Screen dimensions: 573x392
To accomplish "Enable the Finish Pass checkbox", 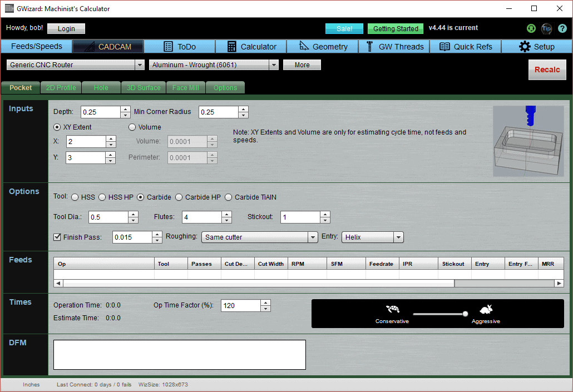I will pyautogui.click(x=57, y=237).
